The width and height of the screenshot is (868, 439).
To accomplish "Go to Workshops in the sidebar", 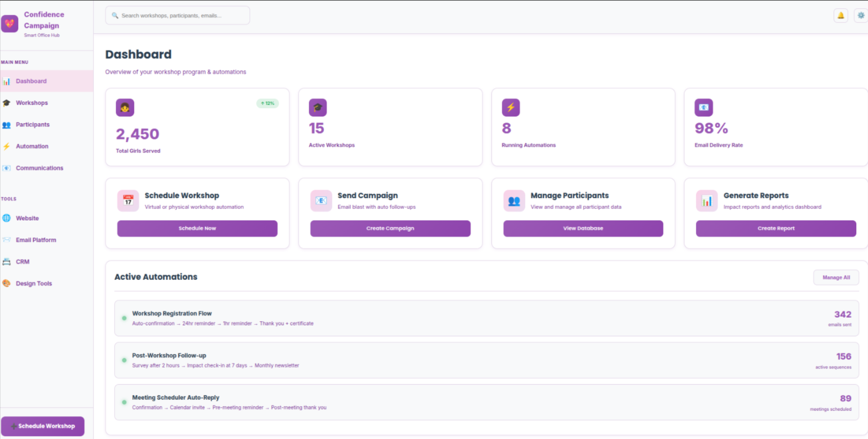I will 47,103.
